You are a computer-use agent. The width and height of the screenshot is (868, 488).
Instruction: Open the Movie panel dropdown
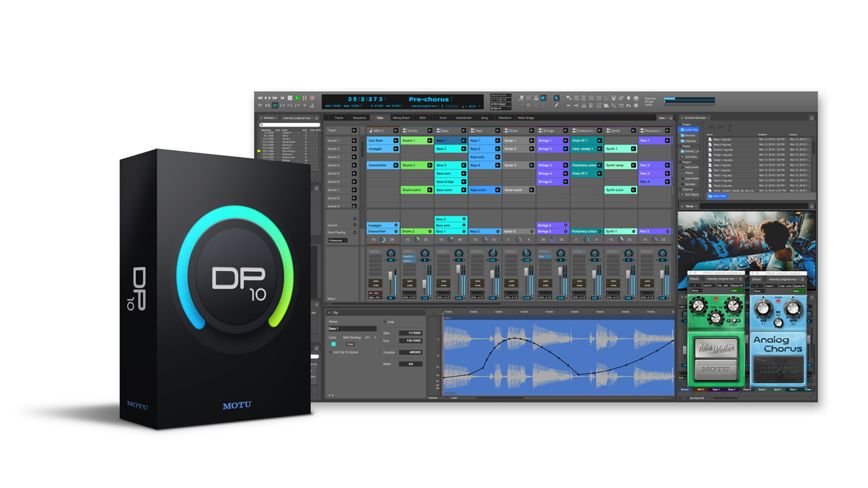(692, 206)
